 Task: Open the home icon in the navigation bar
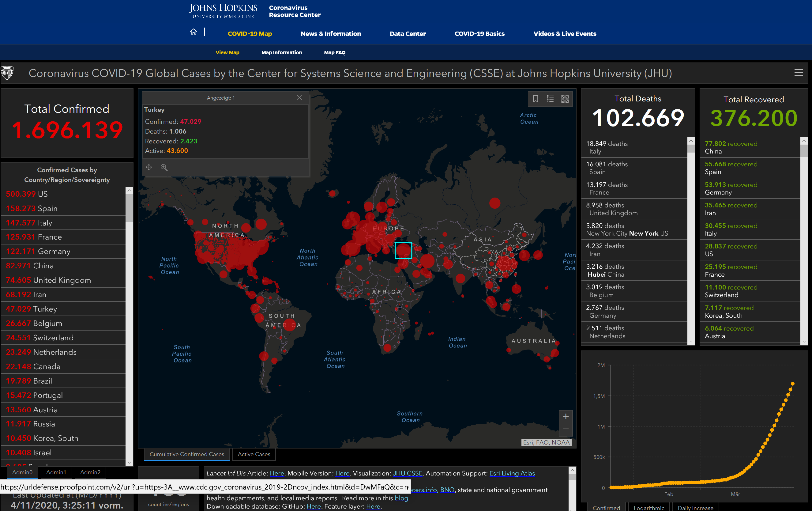(x=194, y=32)
